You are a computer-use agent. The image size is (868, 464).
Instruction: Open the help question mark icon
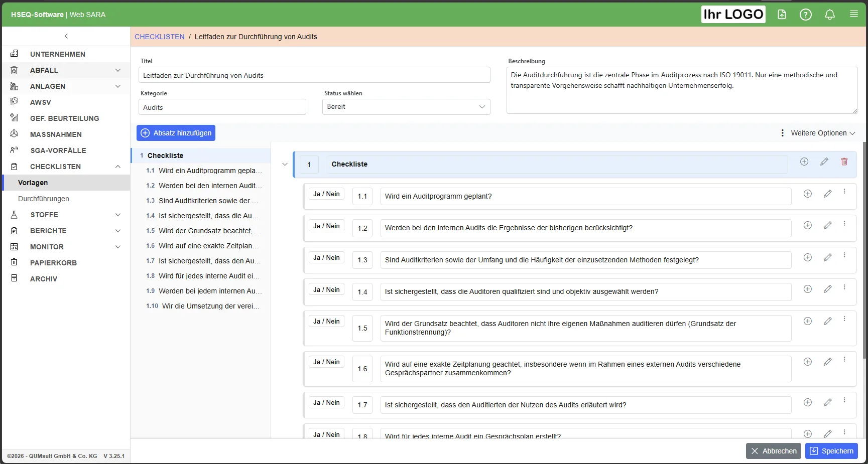click(806, 15)
